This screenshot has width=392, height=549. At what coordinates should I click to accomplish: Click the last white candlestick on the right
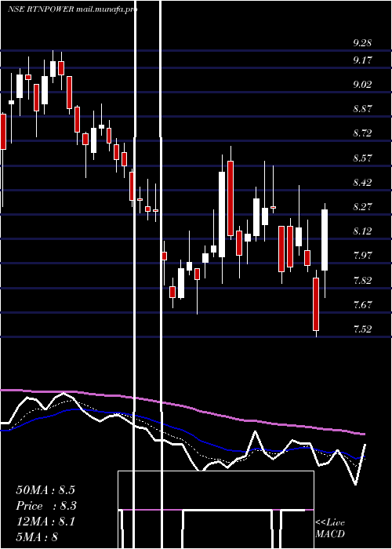pyautogui.click(x=325, y=240)
